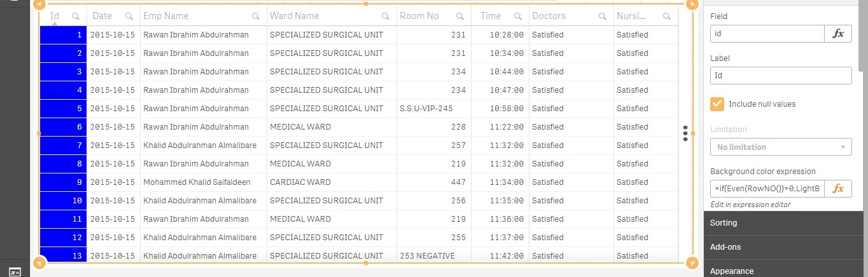This screenshot has height=277, width=868.
Task: Uncheck Include null values
Action: pyautogui.click(x=717, y=104)
